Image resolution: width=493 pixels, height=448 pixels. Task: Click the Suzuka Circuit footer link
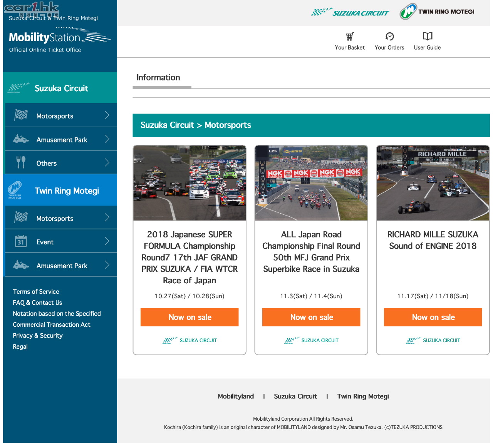click(295, 396)
